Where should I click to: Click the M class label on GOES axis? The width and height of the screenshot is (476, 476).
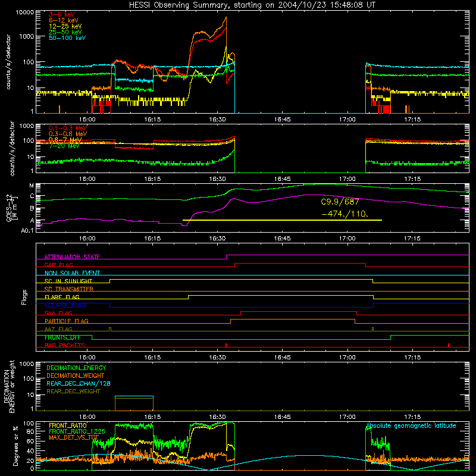coord(32,186)
